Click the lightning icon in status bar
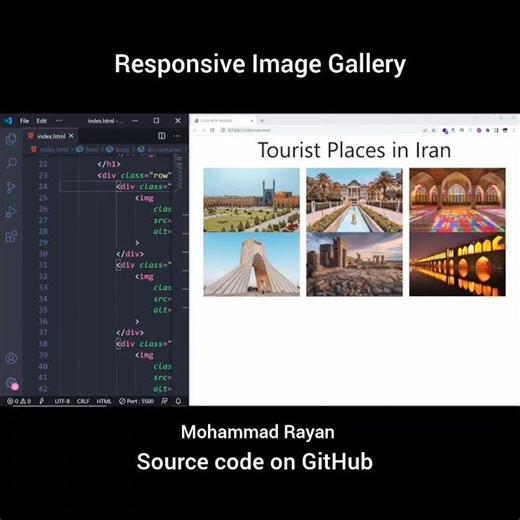 tap(41, 401)
